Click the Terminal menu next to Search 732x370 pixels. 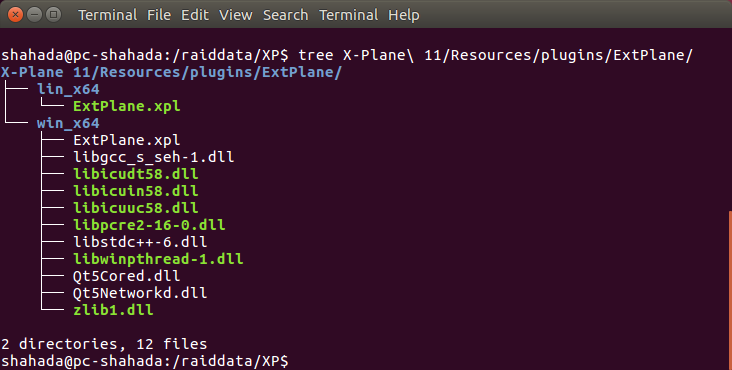[348, 15]
